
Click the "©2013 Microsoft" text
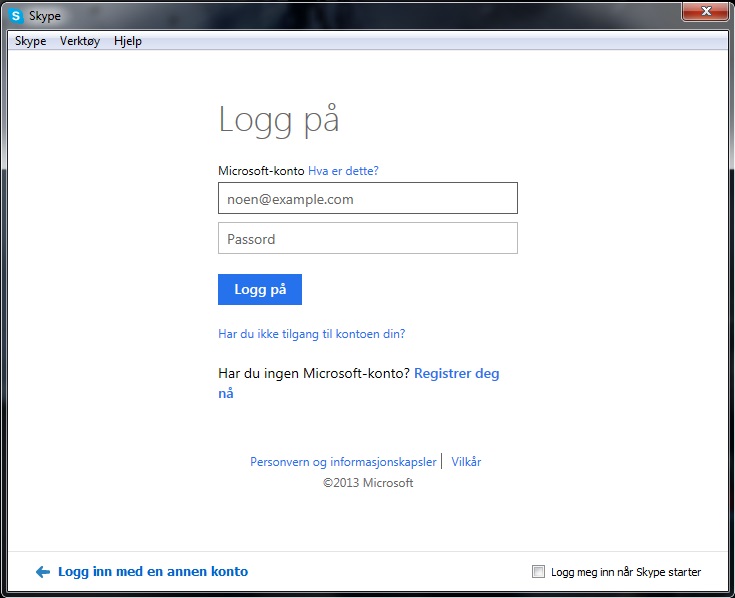pos(368,483)
